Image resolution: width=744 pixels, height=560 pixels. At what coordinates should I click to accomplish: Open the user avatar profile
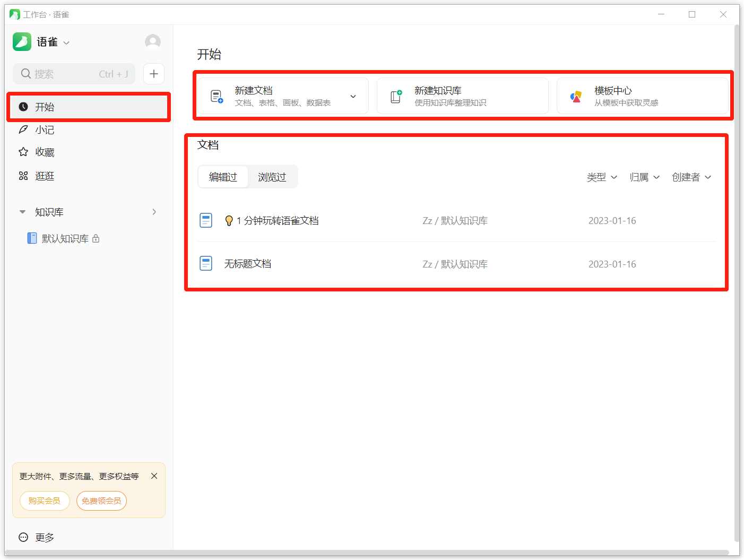pos(153,41)
